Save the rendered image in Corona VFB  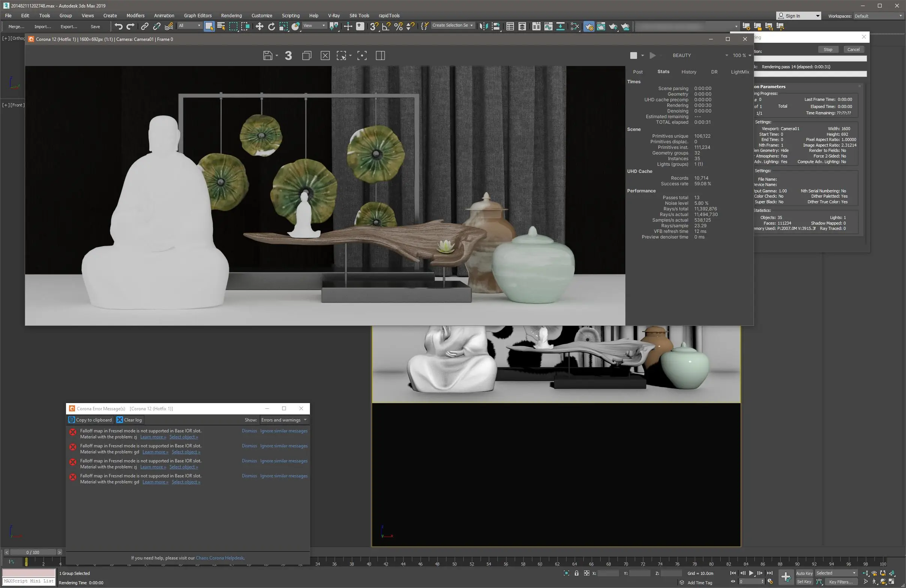pyautogui.click(x=268, y=55)
